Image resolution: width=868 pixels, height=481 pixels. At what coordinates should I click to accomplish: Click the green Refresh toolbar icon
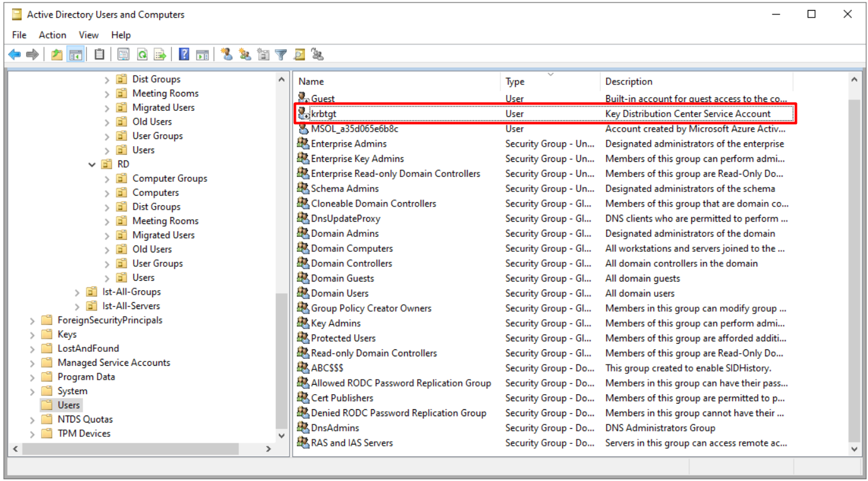142,55
